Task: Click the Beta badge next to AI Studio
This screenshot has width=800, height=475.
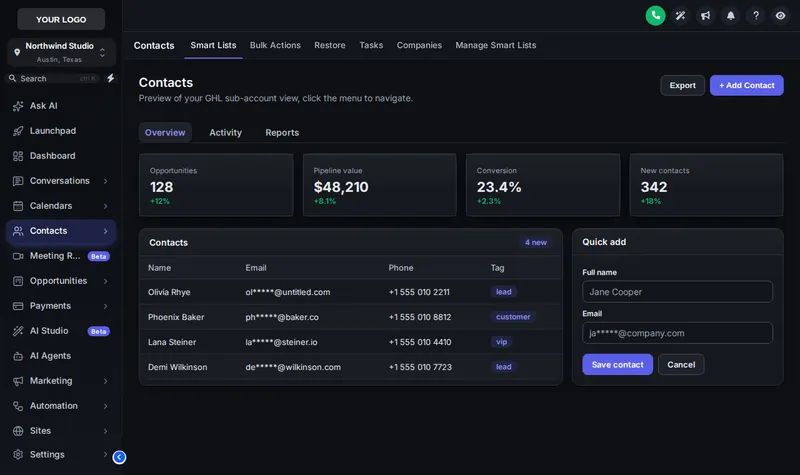Action: click(x=98, y=331)
